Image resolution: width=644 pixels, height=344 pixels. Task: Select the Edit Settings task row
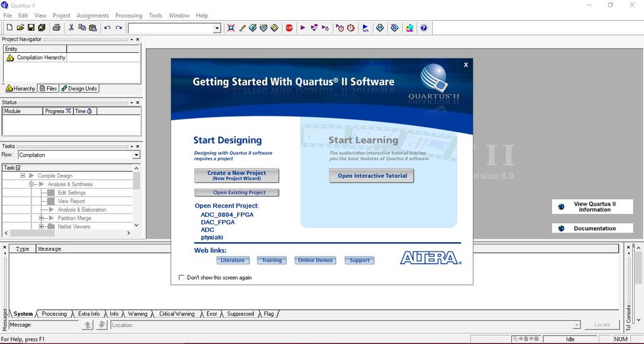pos(72,192)
